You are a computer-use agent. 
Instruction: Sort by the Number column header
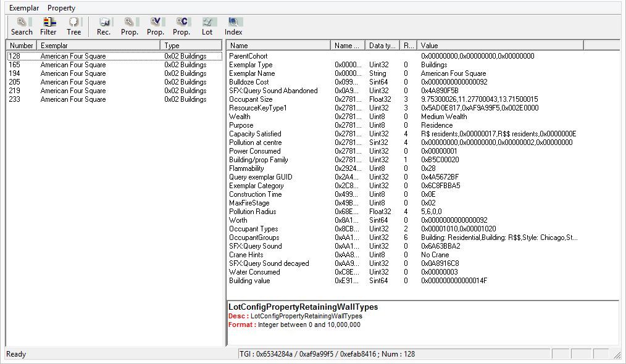pyautogui.click(x=21, y=46)
